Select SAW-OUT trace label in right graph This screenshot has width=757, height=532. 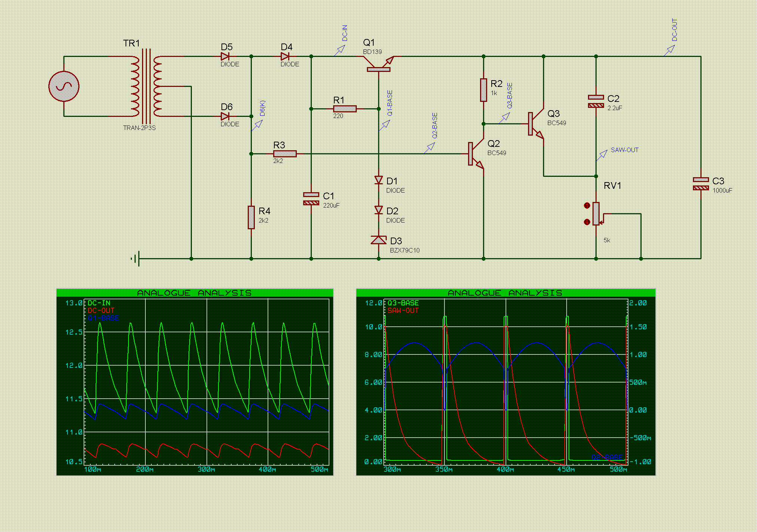[403, 310]
